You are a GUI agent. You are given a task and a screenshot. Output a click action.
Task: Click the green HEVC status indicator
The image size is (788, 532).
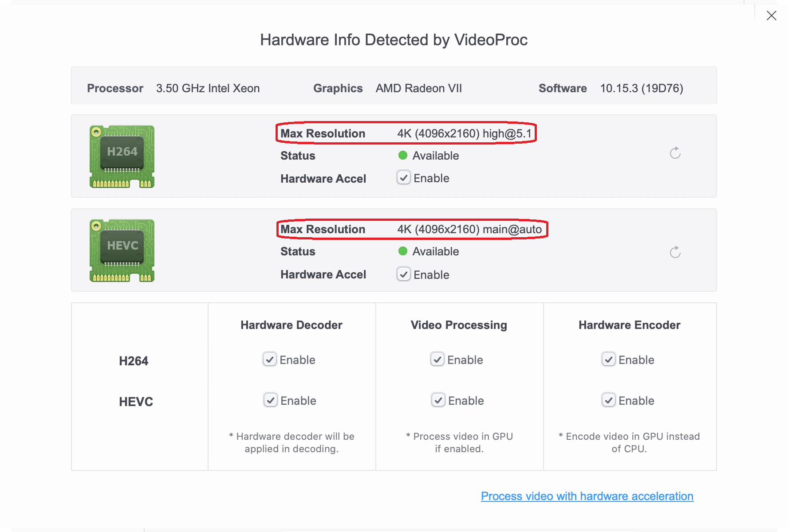tap(403, 251)
